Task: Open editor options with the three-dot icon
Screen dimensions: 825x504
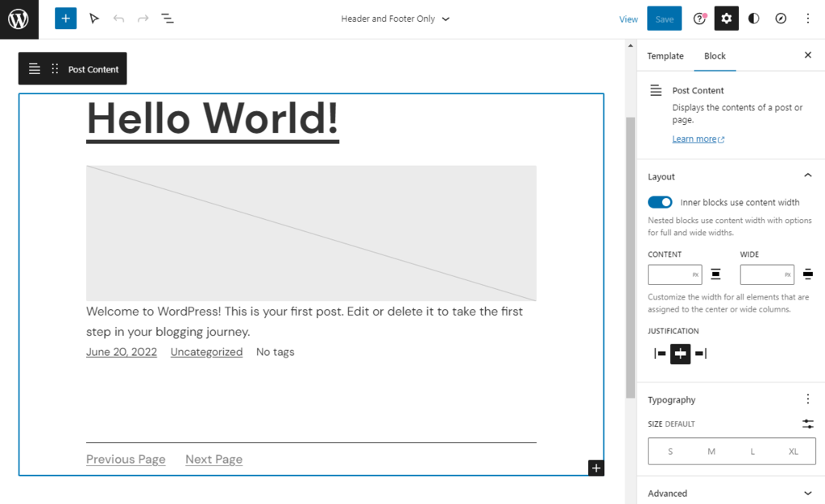Action: [x=808, y=18]
